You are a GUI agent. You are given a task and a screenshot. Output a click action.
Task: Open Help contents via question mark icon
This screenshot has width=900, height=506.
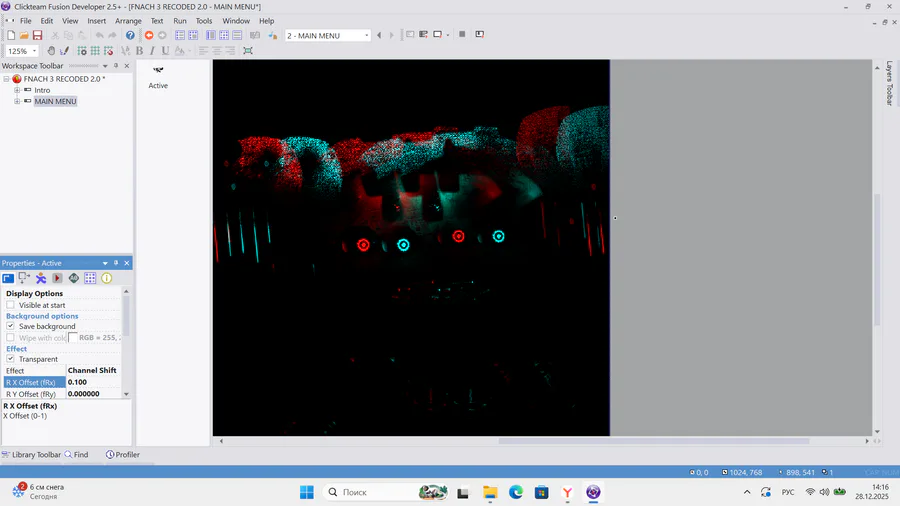pos(130,36)
